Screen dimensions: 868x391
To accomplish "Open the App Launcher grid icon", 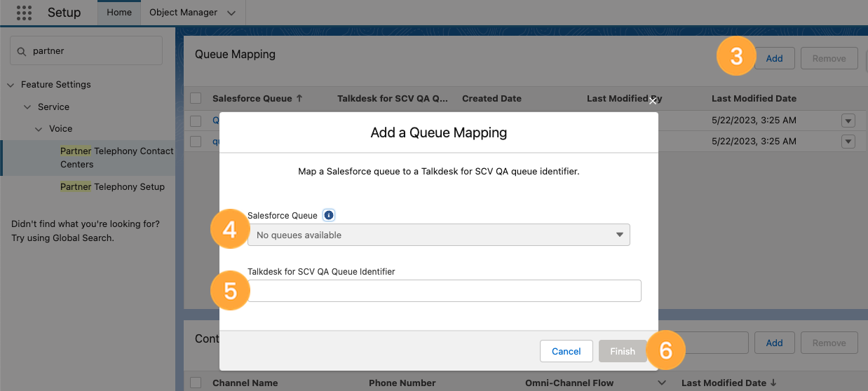I will coord(24,13).
